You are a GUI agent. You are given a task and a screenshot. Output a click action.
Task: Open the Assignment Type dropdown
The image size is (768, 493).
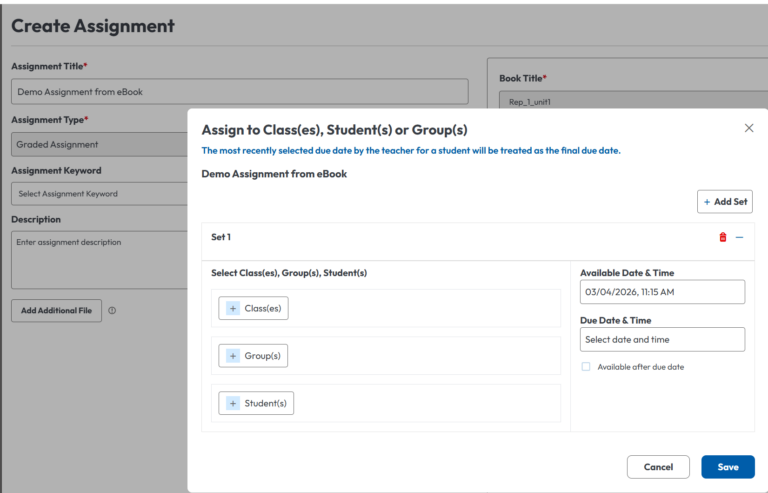(98, 144)
